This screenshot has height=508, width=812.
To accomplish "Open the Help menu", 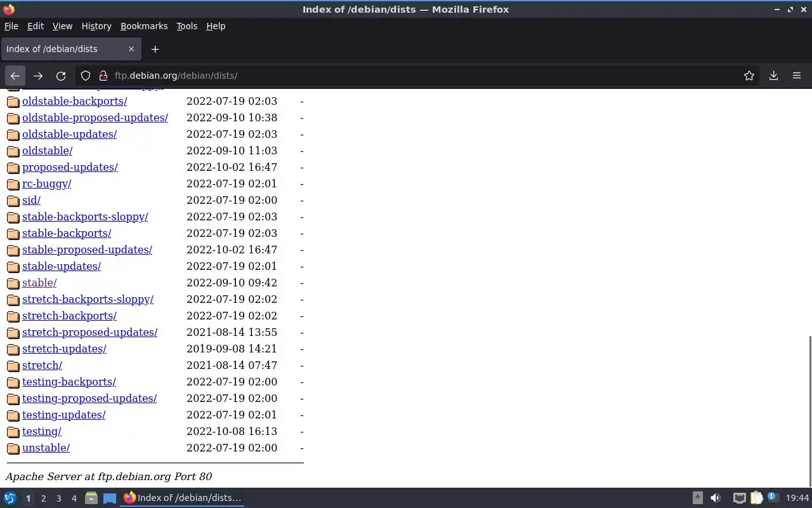I will click(216, 26).
